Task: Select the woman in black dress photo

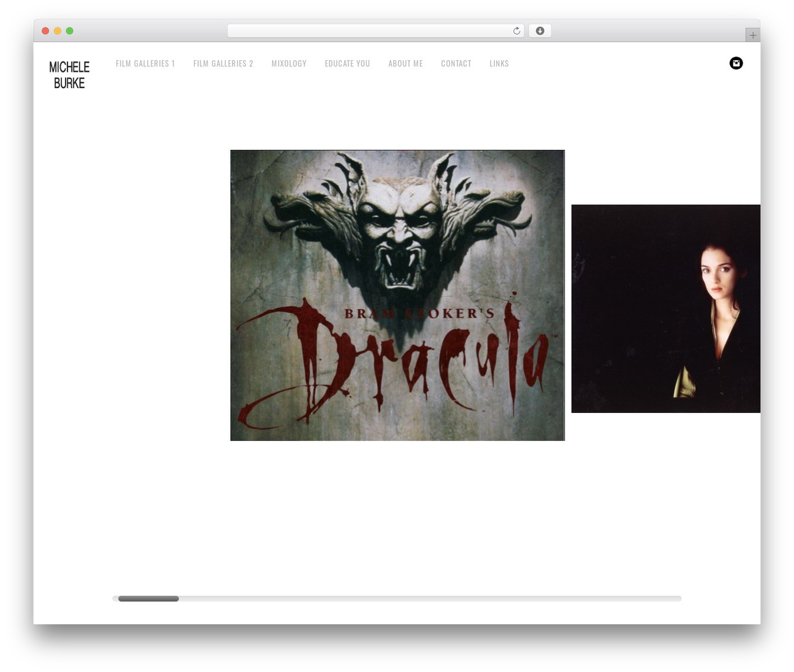Action: click(x=666, y=309)
